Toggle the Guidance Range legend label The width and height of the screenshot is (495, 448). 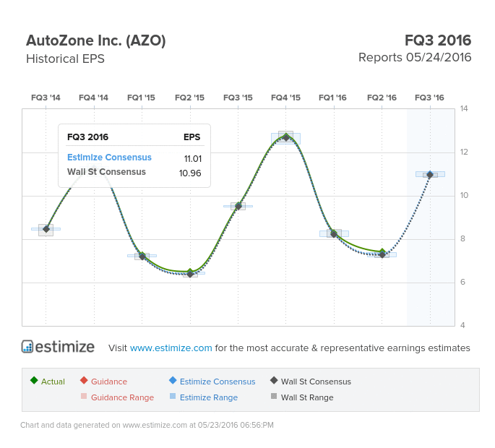tap(123, 397)
